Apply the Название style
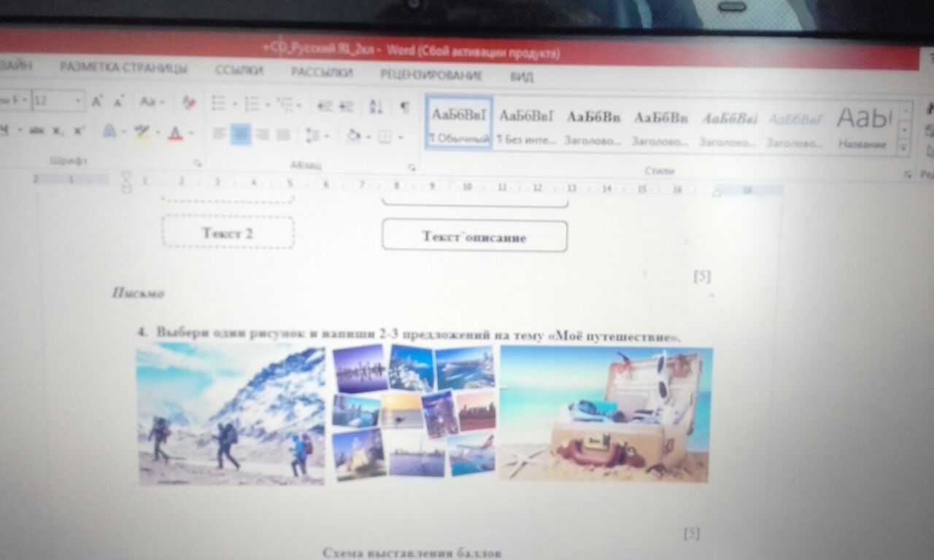 pyautogui.click(x=863, y=126)
